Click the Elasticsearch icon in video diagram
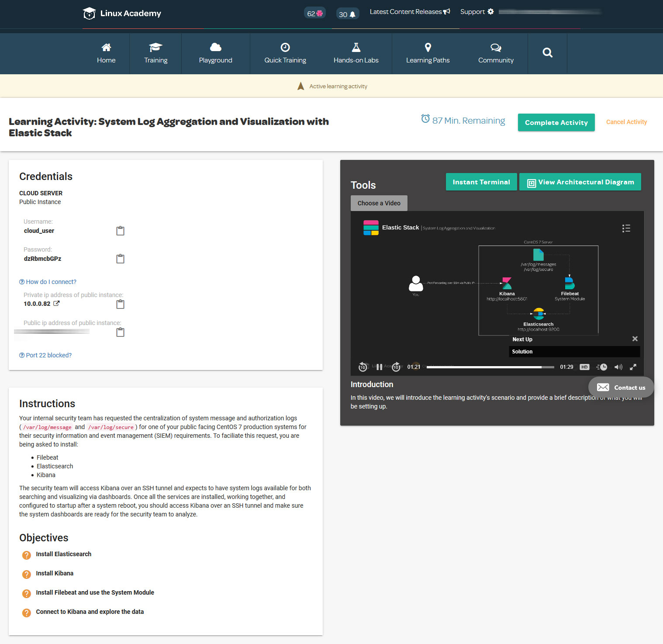The height and width of the screenshot is (644, 663). [539, 313]
